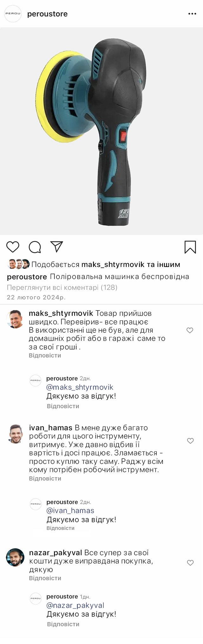Open the three-dot post options menu

192,14
